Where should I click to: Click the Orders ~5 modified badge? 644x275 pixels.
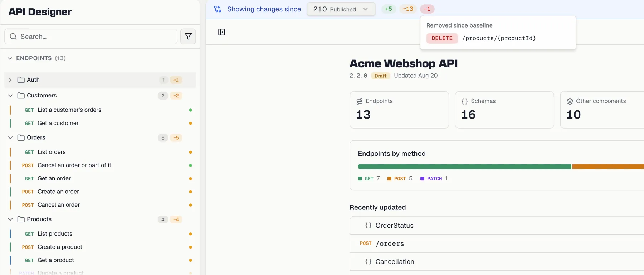[x=176, y=138]
